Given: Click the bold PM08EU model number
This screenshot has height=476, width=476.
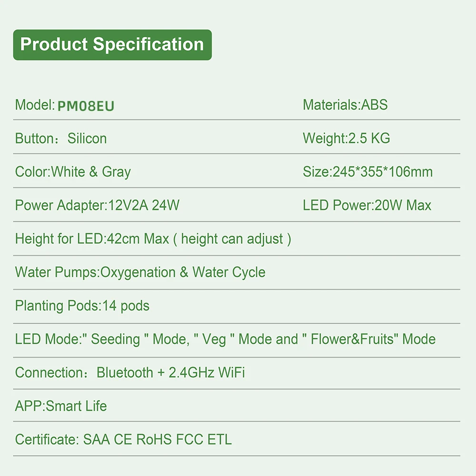Looking at the screenshot, I should click(x=86, y=106).
